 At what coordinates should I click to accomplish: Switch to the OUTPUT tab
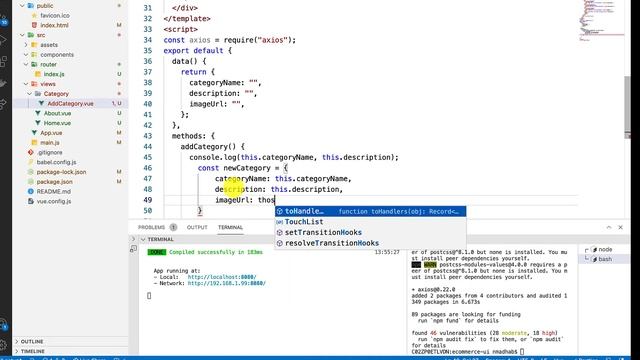[197, 227]
